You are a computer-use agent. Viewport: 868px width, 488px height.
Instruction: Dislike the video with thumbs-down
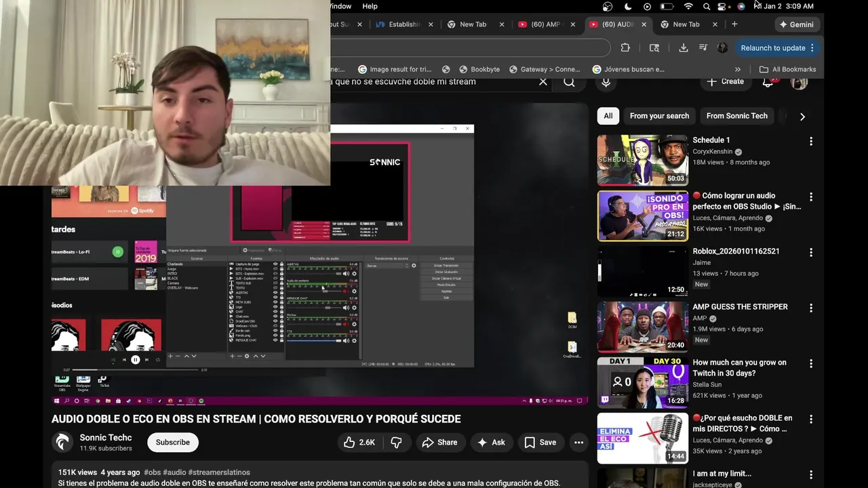click(397, 443)
